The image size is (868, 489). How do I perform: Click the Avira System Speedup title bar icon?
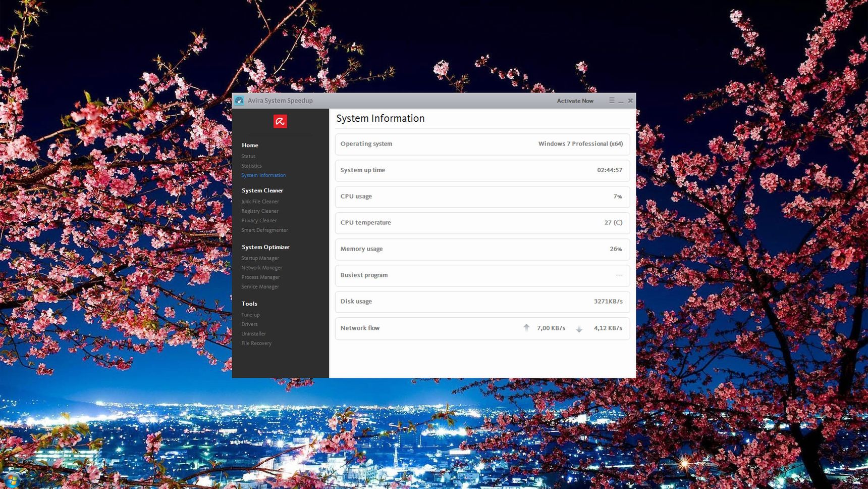pyautogui.click(x=239, y=101)
